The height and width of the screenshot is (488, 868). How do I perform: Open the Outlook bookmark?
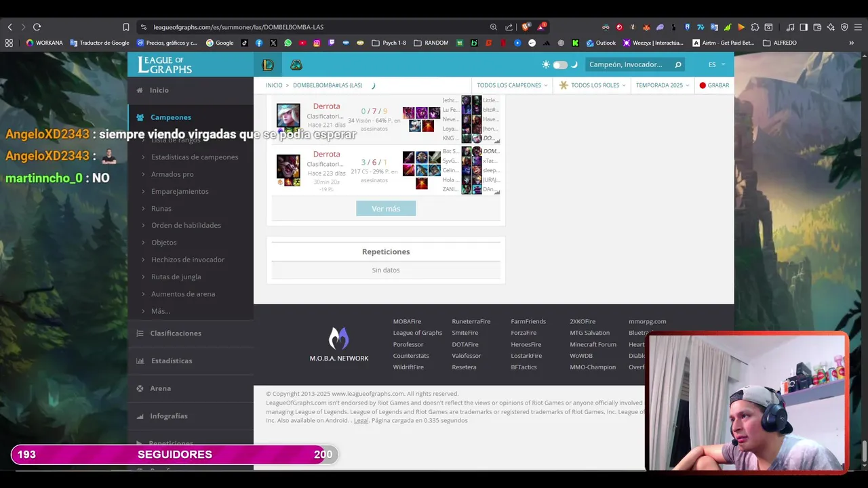(x=601, y=43)
